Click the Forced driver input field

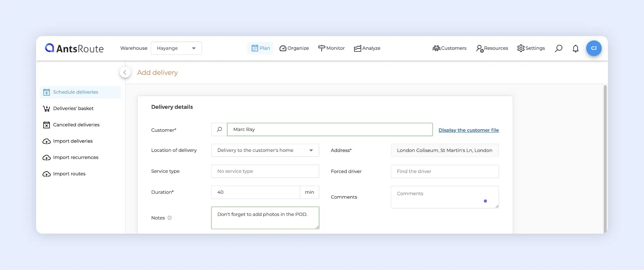click(445, 171)
